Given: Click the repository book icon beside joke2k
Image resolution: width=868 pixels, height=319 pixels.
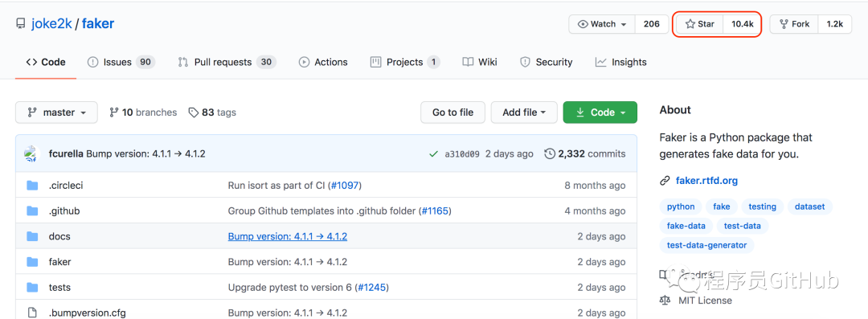Looking at the screenshot, I should click(20, 24).
